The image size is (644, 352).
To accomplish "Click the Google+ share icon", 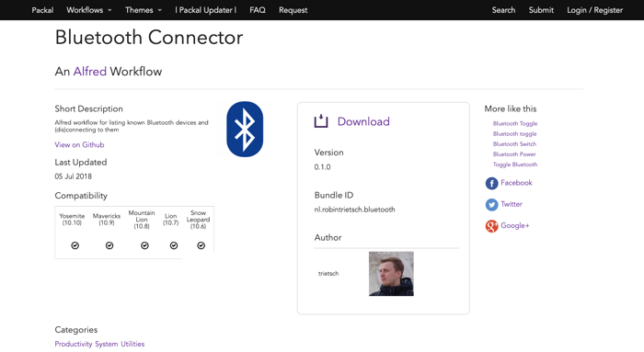I will [491, 226].
